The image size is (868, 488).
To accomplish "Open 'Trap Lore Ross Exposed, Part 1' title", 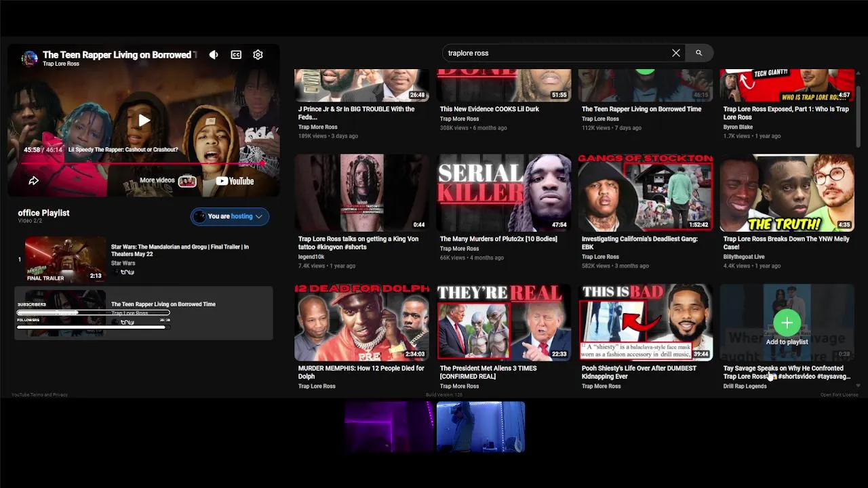I will click(x=786, y=113).
